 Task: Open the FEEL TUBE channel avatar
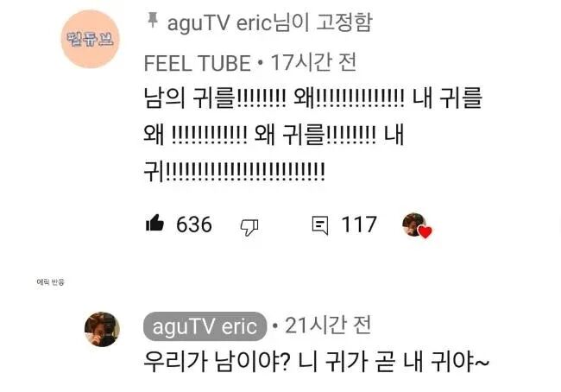90,39
